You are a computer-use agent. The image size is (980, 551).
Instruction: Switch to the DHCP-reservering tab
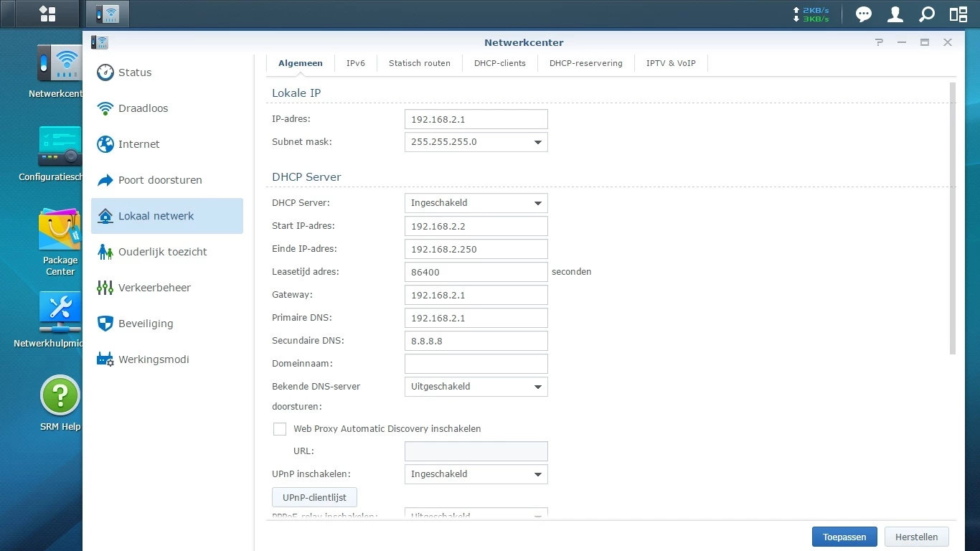pyautogui.click(x=586, y=63)
